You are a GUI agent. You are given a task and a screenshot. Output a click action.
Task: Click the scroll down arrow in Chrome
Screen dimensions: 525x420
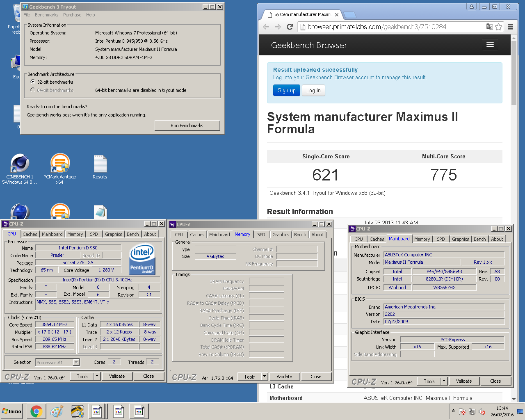(x=514, y=399)
